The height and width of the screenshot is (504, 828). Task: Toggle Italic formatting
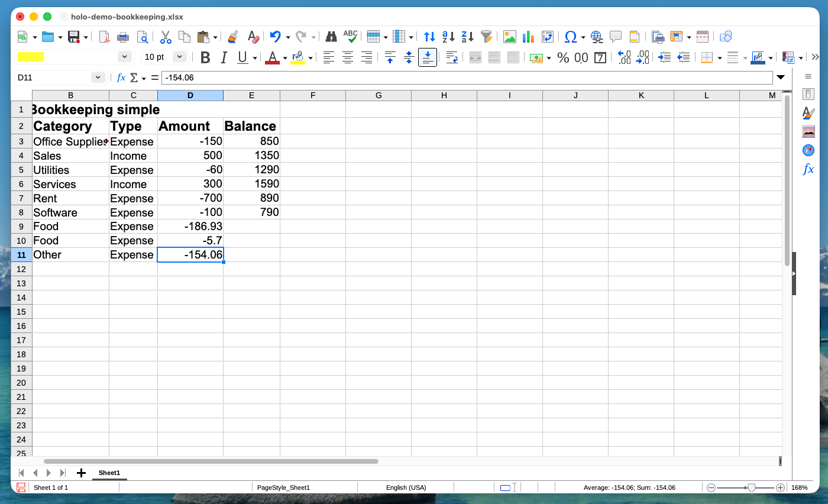click(x=224, y=57)
